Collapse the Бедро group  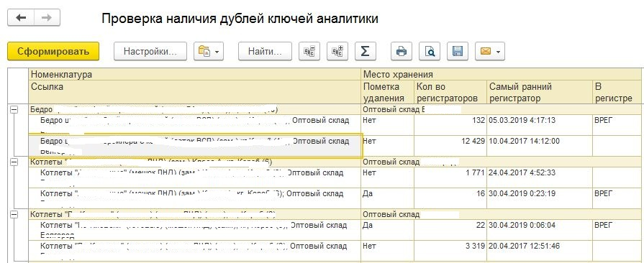(x=14, y=109)
